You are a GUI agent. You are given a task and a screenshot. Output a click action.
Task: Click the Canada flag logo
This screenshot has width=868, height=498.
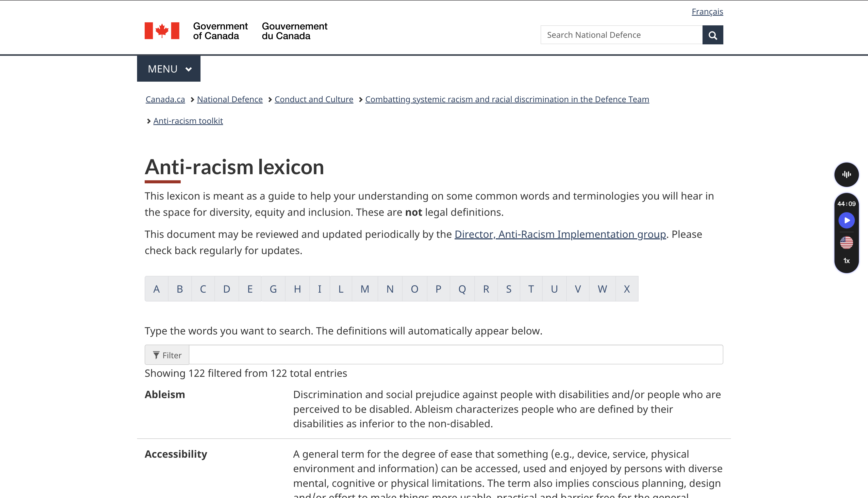tap(162, 31)
